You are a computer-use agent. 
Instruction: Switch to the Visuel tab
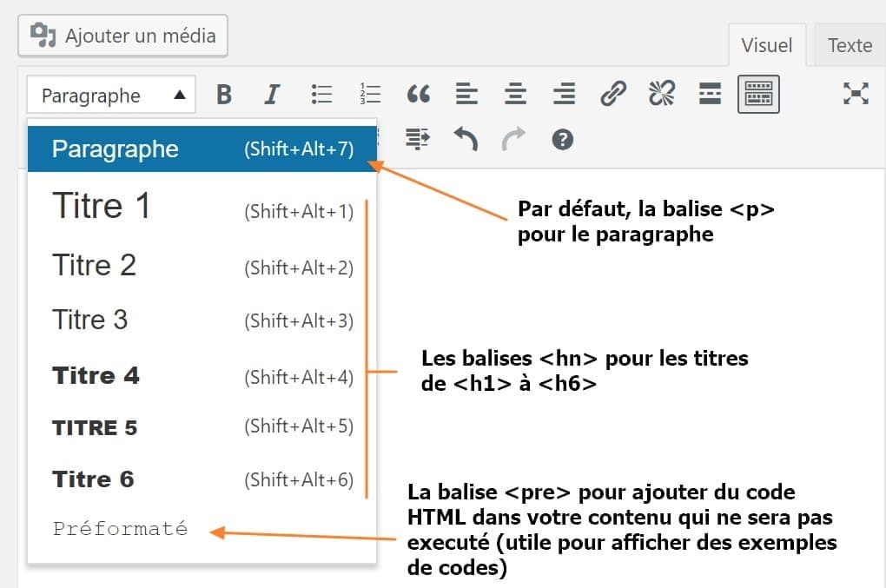click(x=767, y=44)
